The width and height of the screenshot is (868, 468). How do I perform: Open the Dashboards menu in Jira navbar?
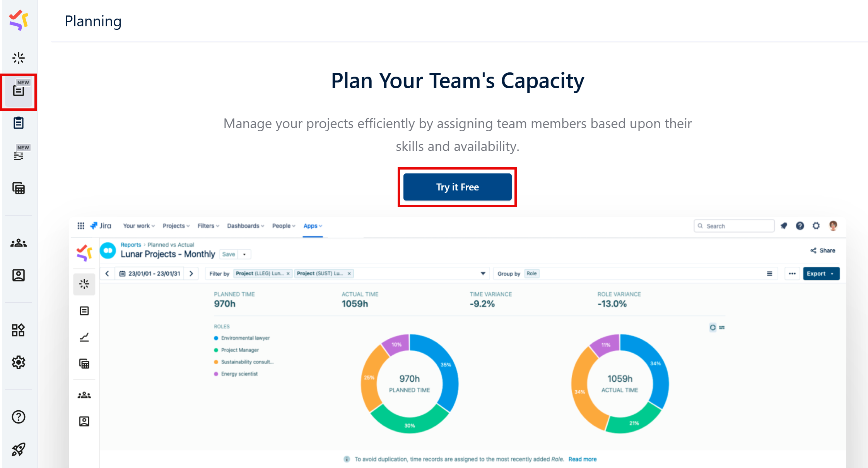[x=244, y=226]
